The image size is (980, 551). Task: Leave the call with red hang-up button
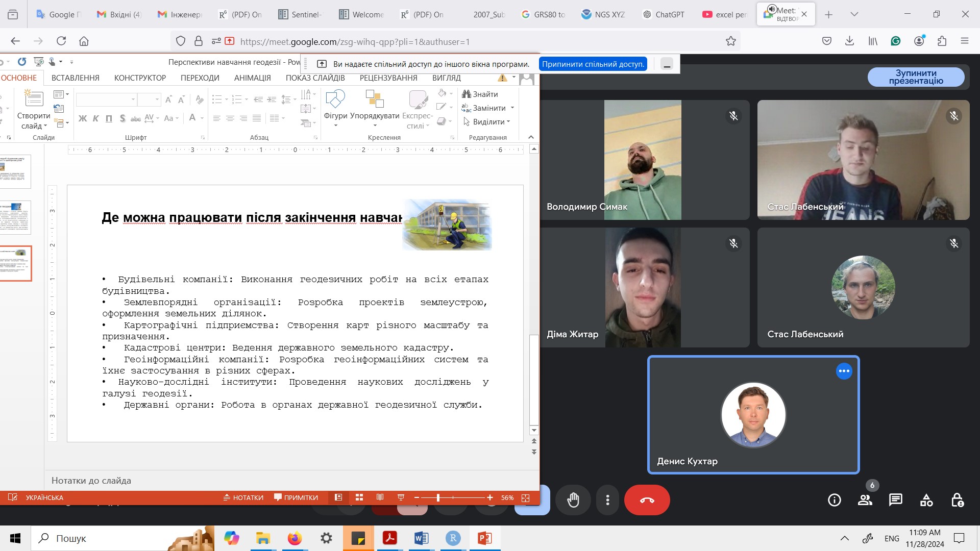[x=647, y=500]
